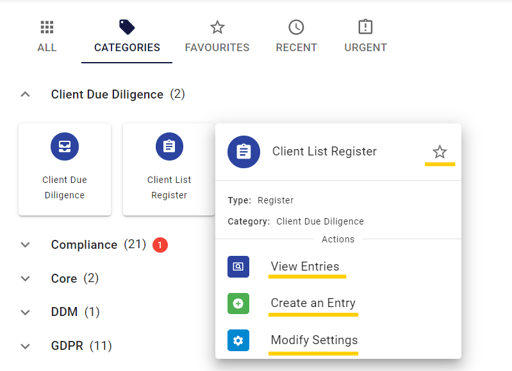Choose Create an Entry action

[313, 303]
